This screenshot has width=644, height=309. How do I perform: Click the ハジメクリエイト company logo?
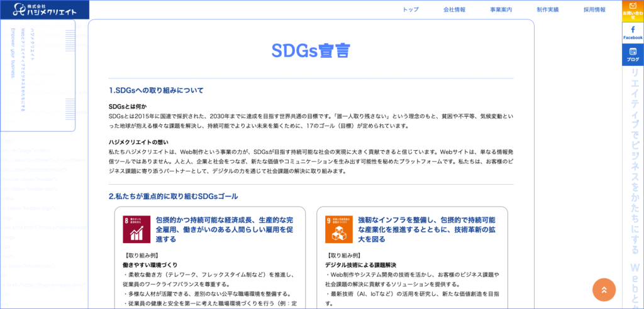[x=45, y=9]
